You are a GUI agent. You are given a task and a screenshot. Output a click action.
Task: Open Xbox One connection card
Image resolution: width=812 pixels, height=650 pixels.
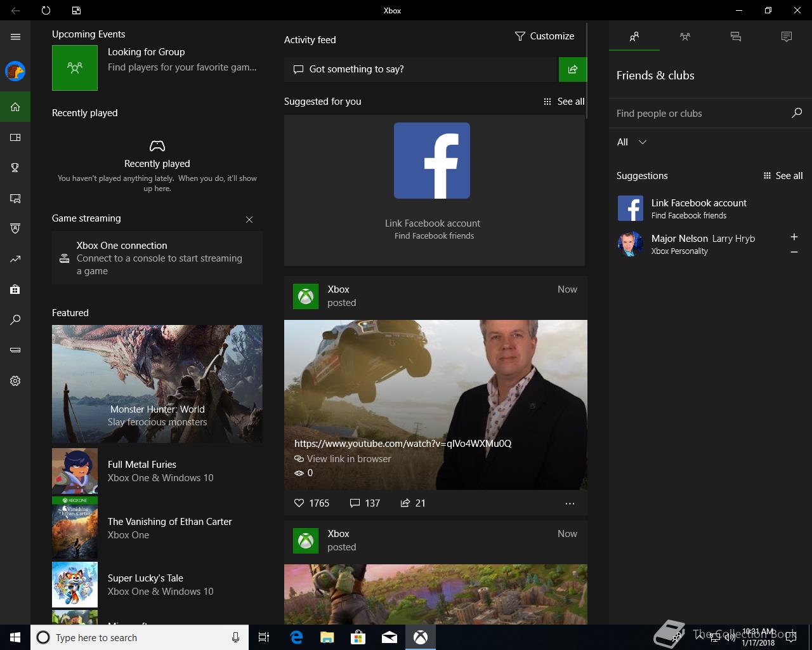coord(157,258)
